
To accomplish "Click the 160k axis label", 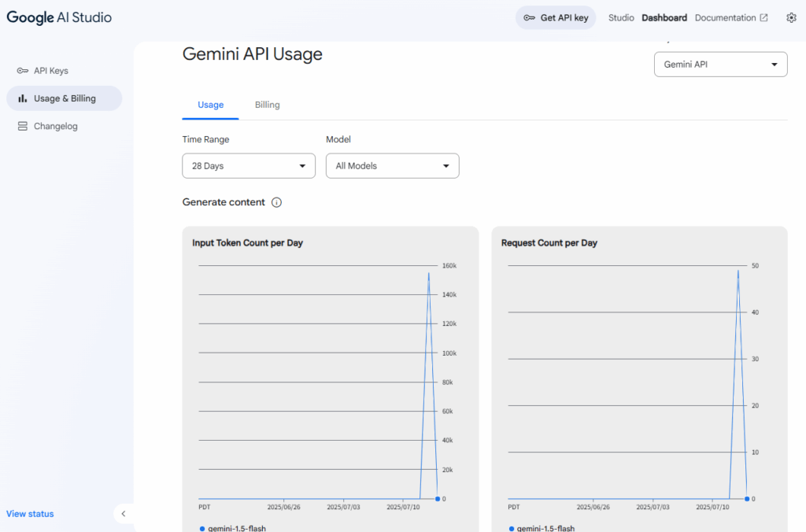I will click(449, 266).
